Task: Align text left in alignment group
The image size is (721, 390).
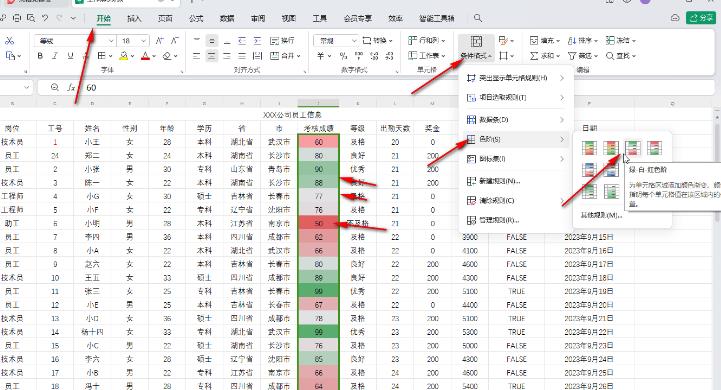Action: point(197,56)
